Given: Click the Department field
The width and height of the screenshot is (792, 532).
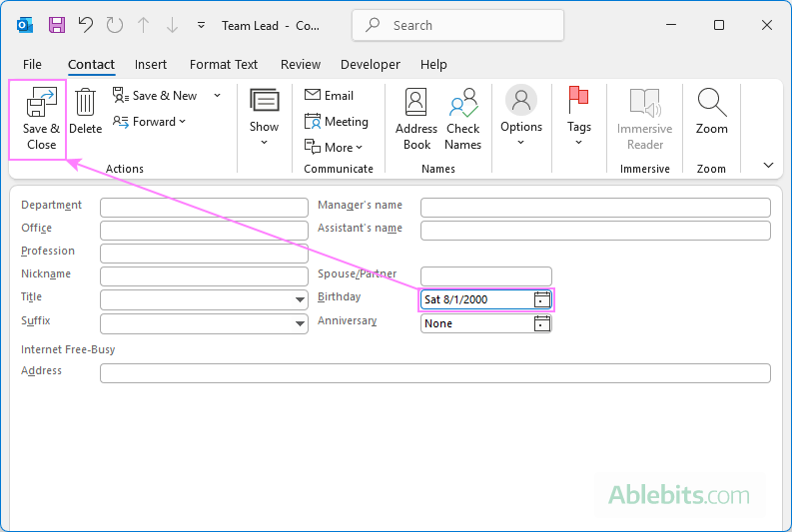Looking at the screenshot, I should click(x=204, y=208).
